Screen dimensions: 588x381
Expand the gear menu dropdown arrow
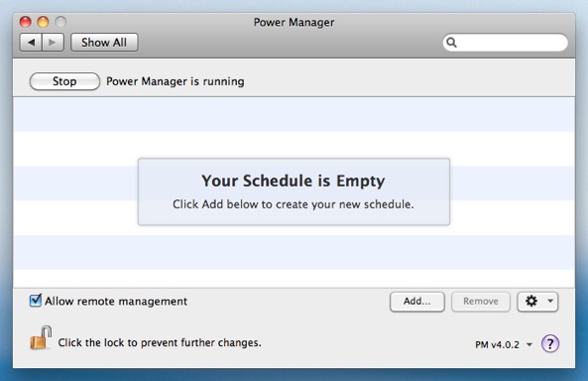click(550, 301)
